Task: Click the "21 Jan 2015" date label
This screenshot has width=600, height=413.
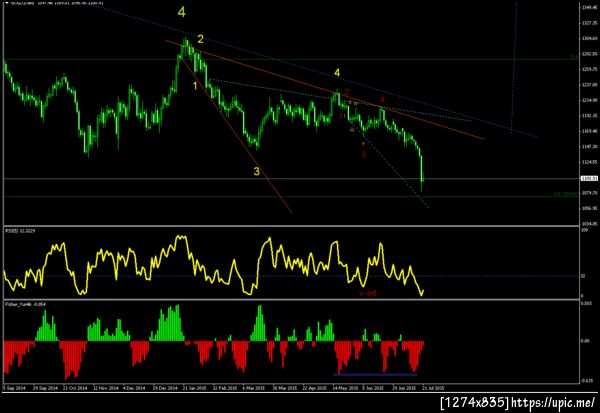Action: 194,388
